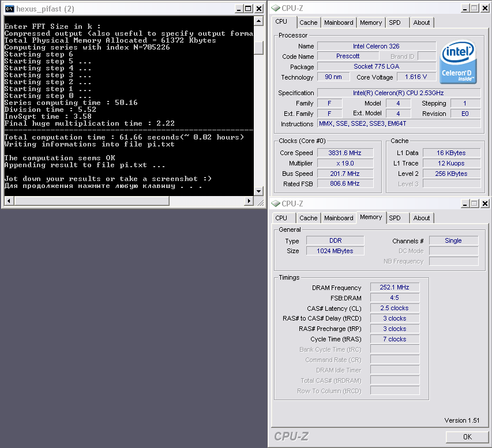The width and height of the screenshot is (492, 448).
Task: Click console vertical scrollbar down arrow
Action: click(258, 191)
